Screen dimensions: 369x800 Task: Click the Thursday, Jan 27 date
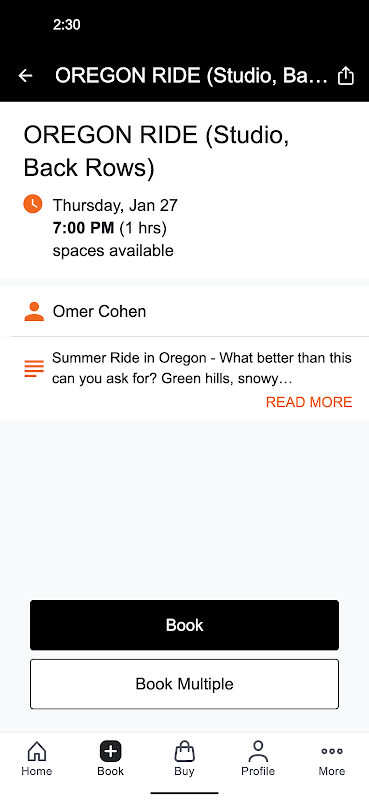point(115,206)
